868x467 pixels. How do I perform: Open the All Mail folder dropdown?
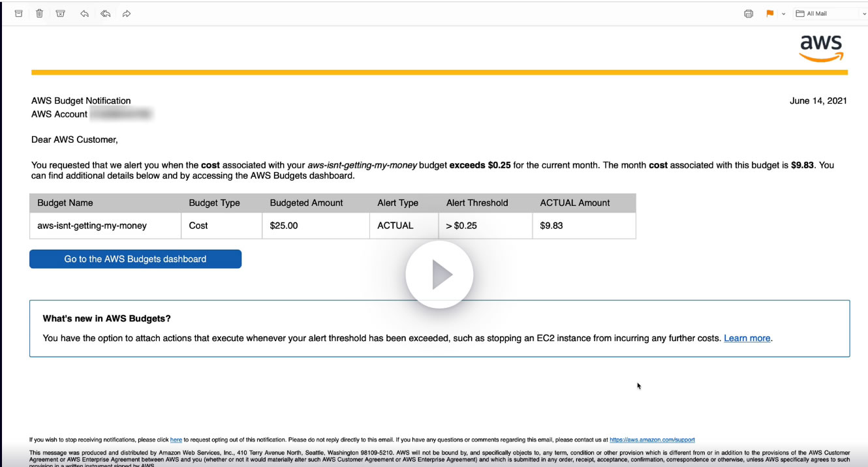(x=830, y=14)
